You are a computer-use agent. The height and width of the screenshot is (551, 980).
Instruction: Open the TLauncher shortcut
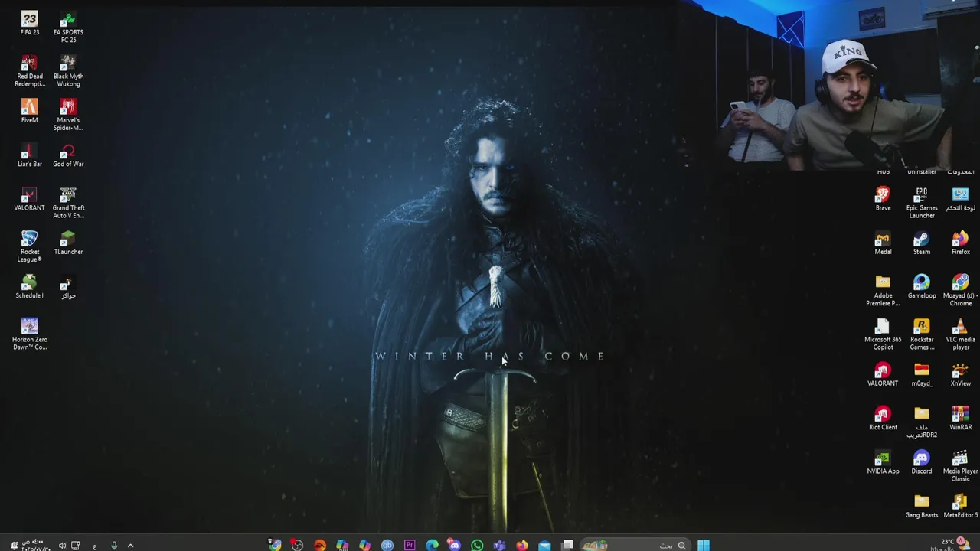[68, 243]
